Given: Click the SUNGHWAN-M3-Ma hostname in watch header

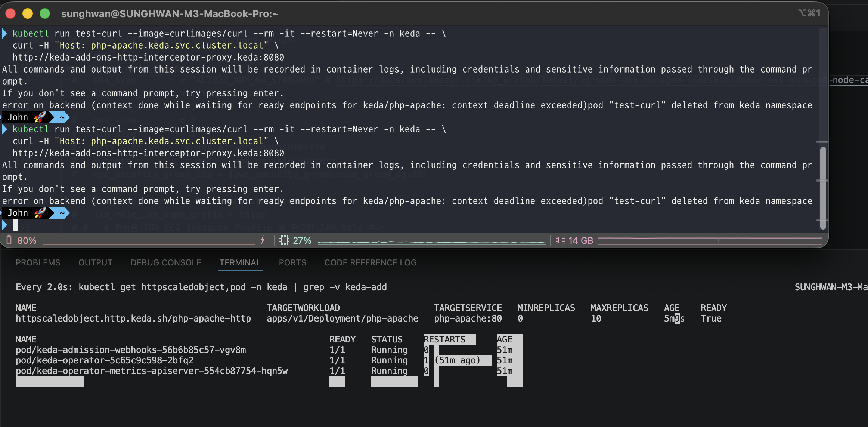Looking at the screenshot, I should tap(831, 287).
